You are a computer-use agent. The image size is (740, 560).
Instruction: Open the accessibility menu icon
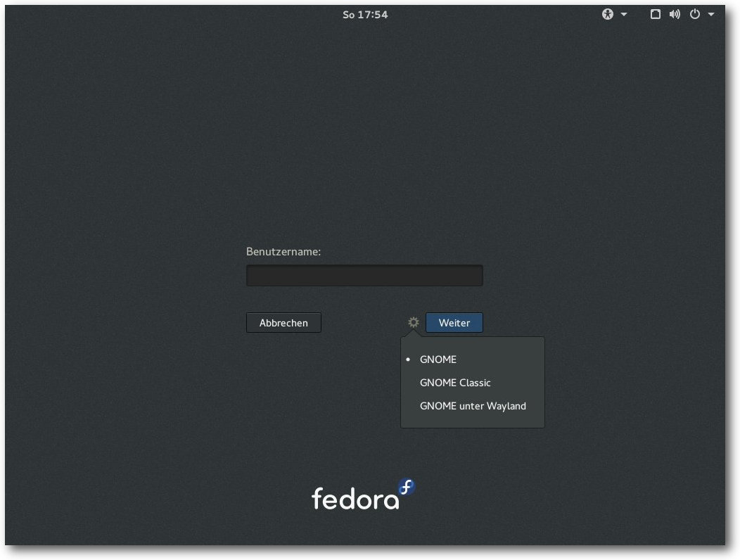[x=607, y=14]
